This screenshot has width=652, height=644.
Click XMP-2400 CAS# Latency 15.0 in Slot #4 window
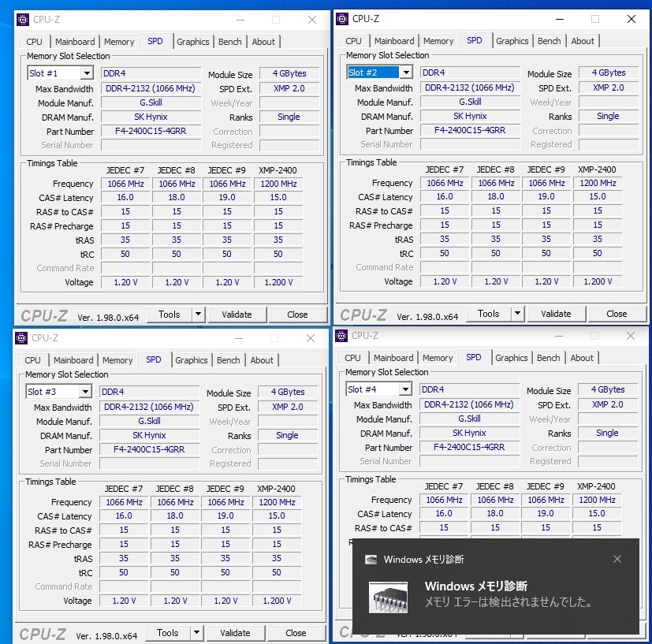597,513
